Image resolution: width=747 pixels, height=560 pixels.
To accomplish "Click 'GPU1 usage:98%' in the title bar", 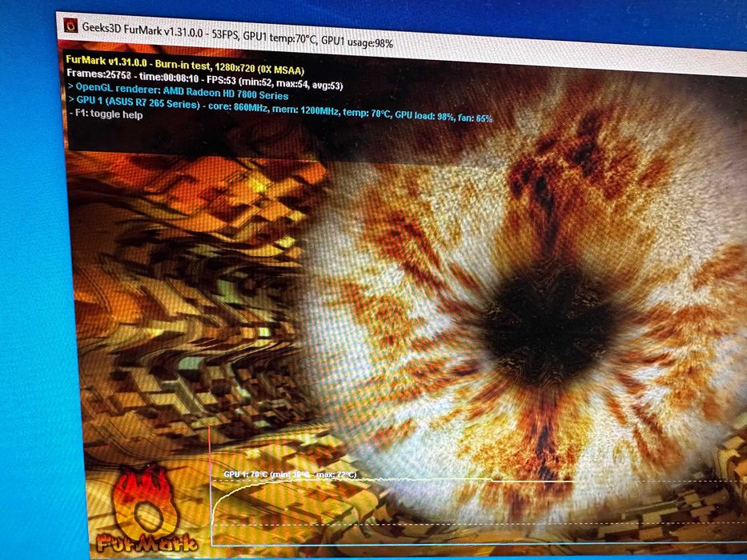I will click(357, 42).
